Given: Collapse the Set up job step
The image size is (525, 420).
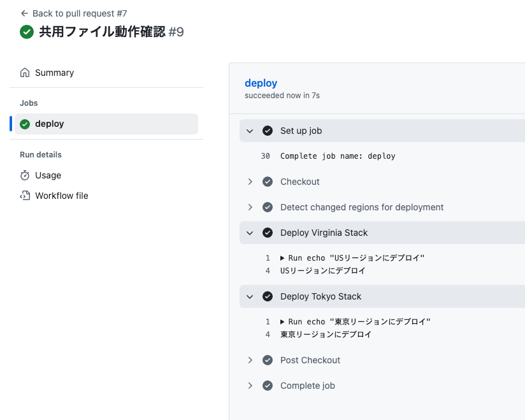Looking at the screenshot, I should [x=250, y=131].
